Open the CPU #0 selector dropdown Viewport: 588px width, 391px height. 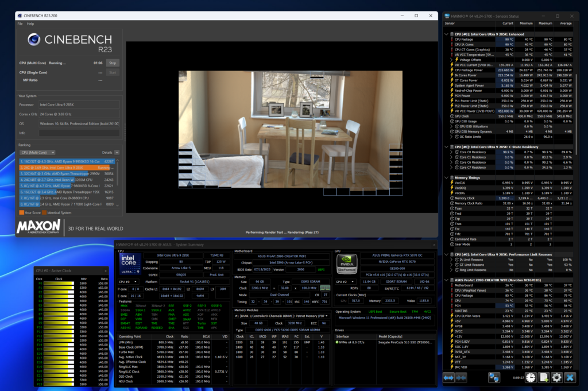[x=128, y=282]
